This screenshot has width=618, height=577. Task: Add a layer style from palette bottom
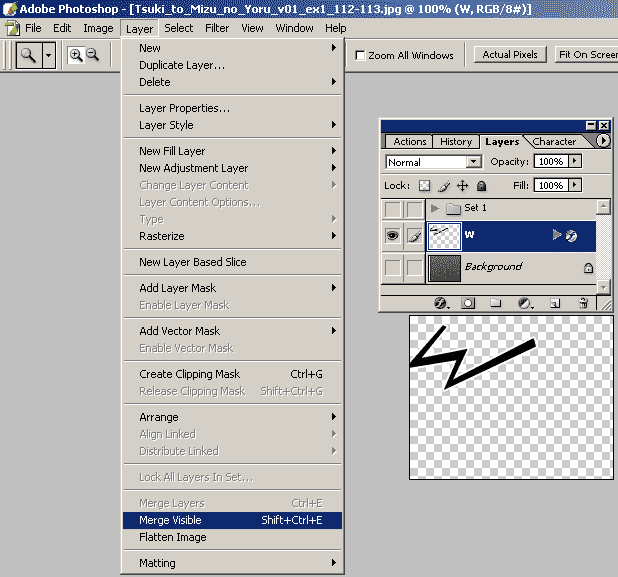click(440, 303)
